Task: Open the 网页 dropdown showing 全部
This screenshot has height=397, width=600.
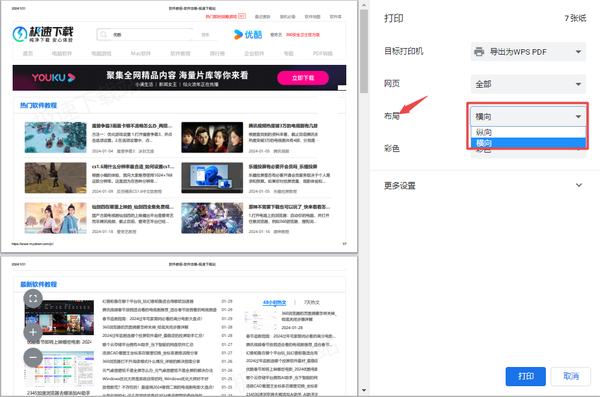Action: coord(528,84)
